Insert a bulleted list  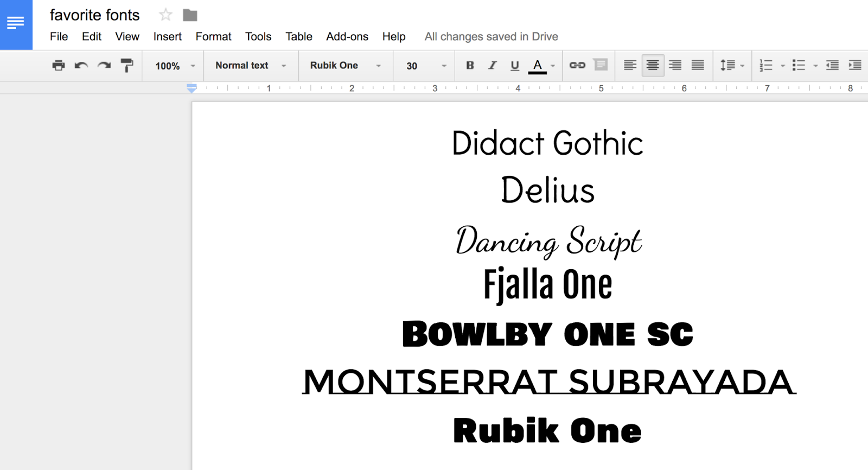tap(799, 65)
